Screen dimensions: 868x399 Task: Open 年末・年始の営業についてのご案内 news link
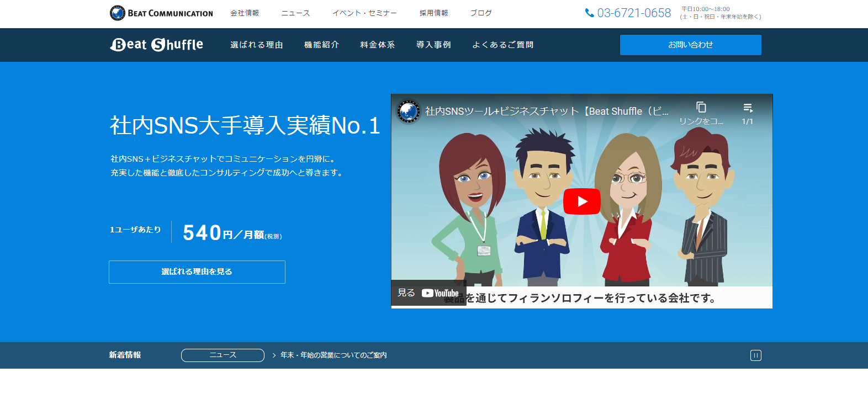coord(334,355)
